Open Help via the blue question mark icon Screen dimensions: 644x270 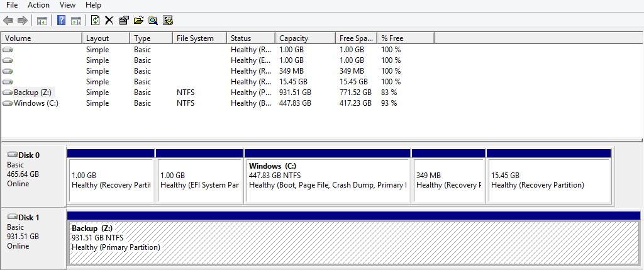[x=62, y=20]
